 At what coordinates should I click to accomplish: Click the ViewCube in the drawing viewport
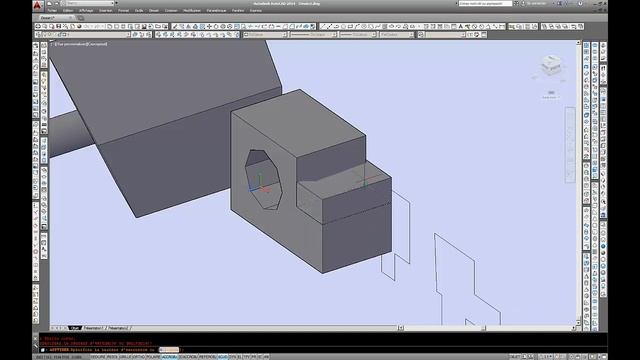coord(551,65)
